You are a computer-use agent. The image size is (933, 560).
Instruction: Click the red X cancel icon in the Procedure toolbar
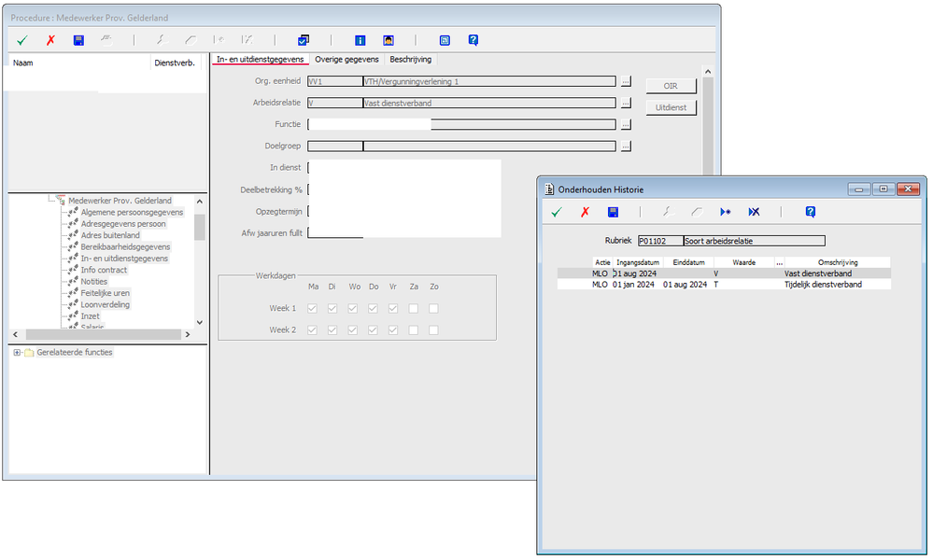click(x=50, y=40)
